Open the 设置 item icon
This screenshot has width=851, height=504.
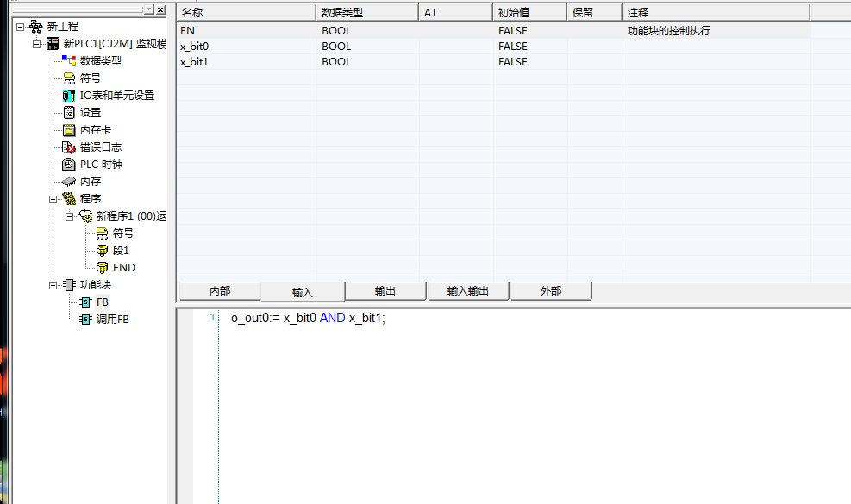pyautogui.click(x=69, y=112)
